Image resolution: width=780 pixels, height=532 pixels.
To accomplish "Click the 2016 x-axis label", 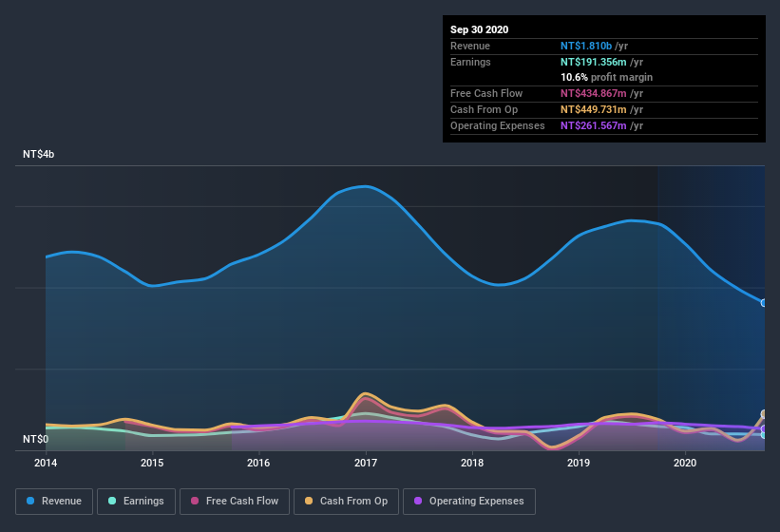I will [x=258, y=463].
